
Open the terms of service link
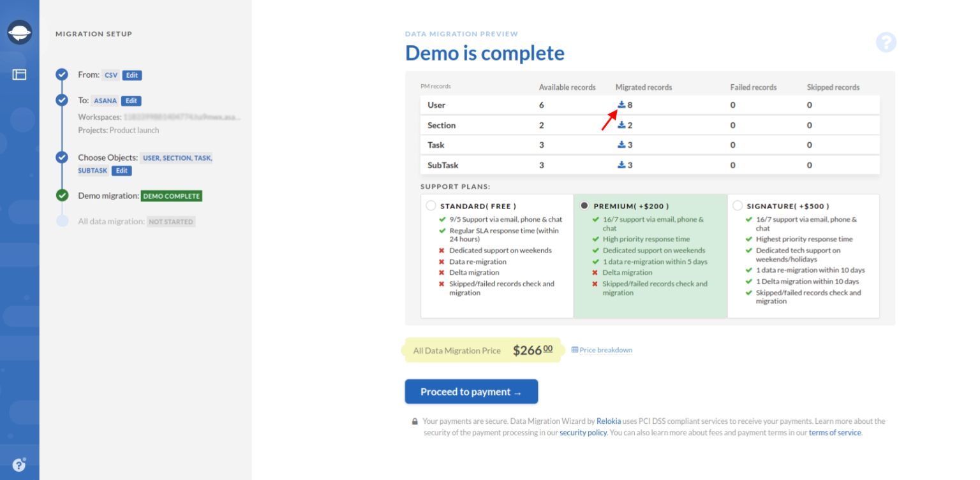(835, 432)
